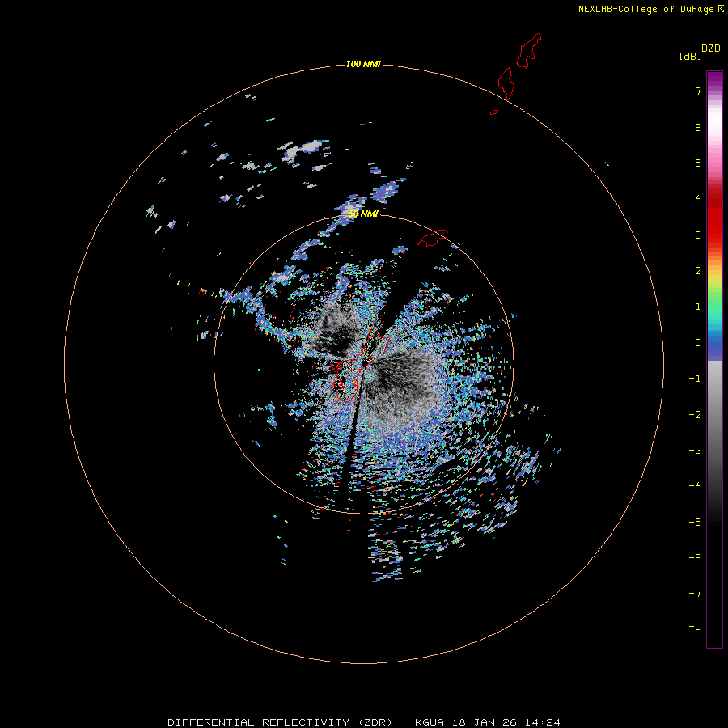Click the colorbar value -5 label
Viewport: 728px width, 728px height.
point(695,523)
